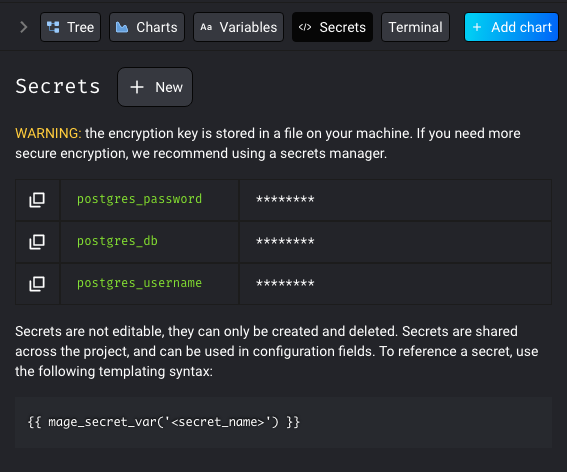Click the postgres_username masked value
Viewport: 567px width, 472px height.
(x=285, y=283)
